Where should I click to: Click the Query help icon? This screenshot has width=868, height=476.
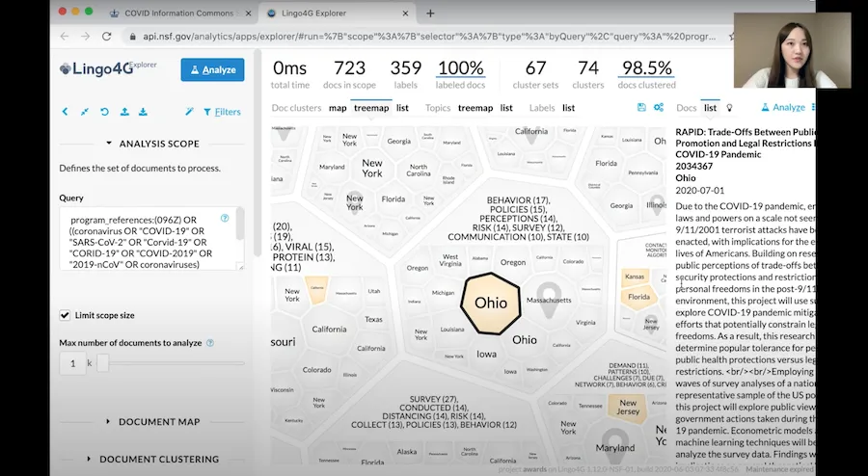click(225, 218)
